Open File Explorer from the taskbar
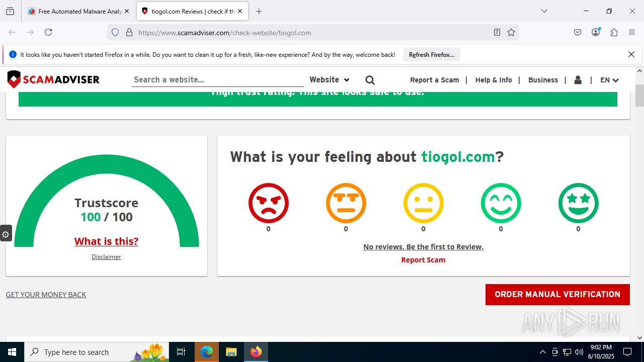This screenshot has width=644, height=362. (231, 352)
